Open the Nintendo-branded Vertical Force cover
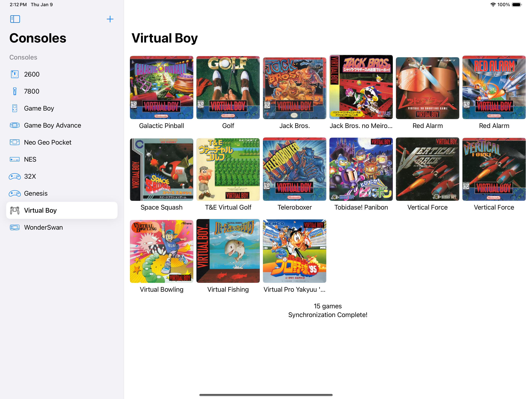The image size is (532, 399). click(x=494, y=169)
